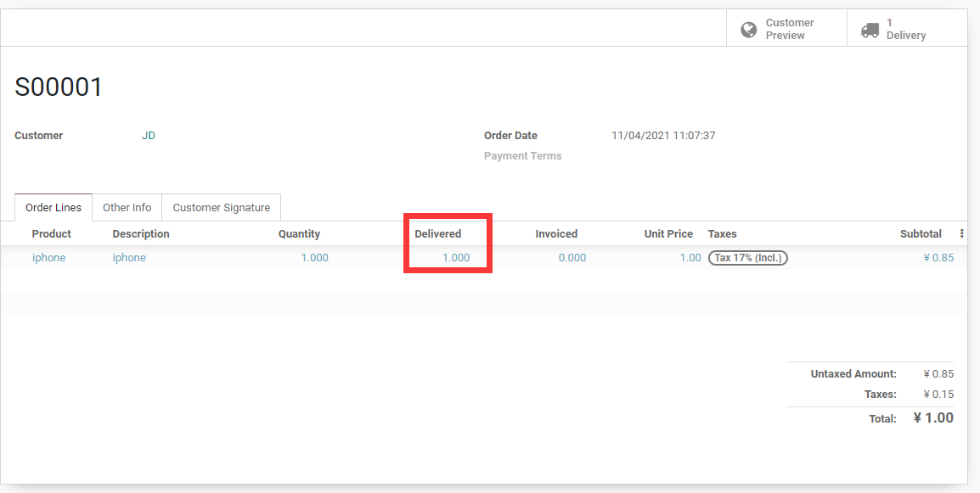Screen dimensions: 980x493
Task: Click the Taxes total ¥ 0.15
Action: tap(938, 395)
